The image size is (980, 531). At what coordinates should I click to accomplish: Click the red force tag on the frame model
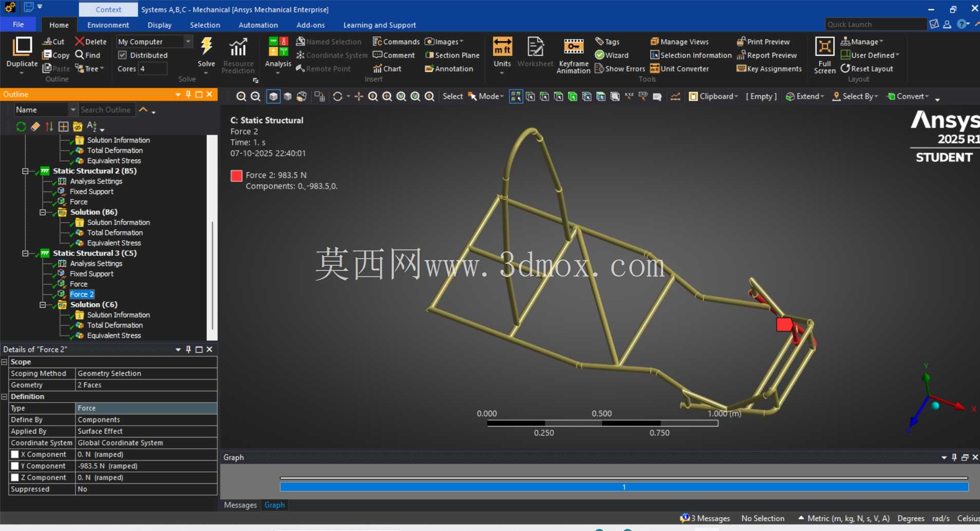click(784, 324)
